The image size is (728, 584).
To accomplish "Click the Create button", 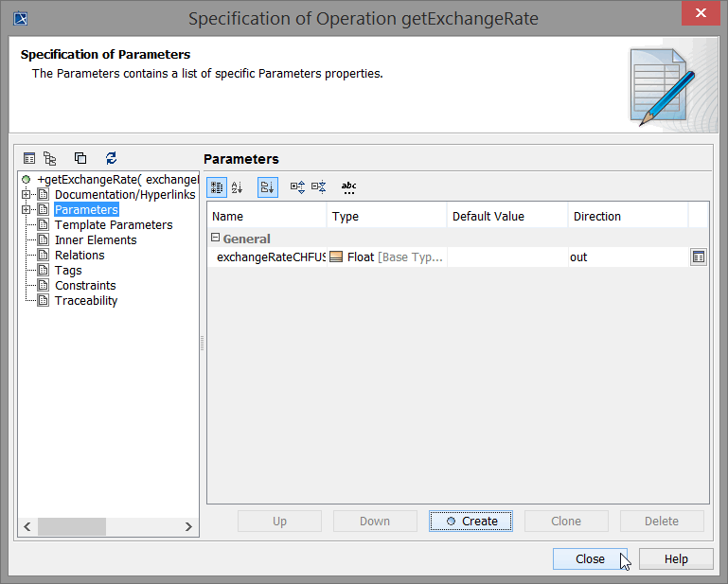I will click(x=471, y=522).
